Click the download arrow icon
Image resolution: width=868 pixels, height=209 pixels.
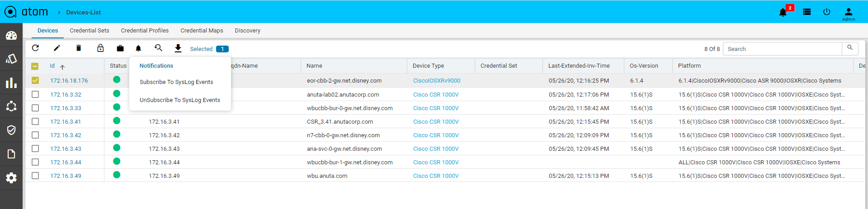click(x=178, y=48)
